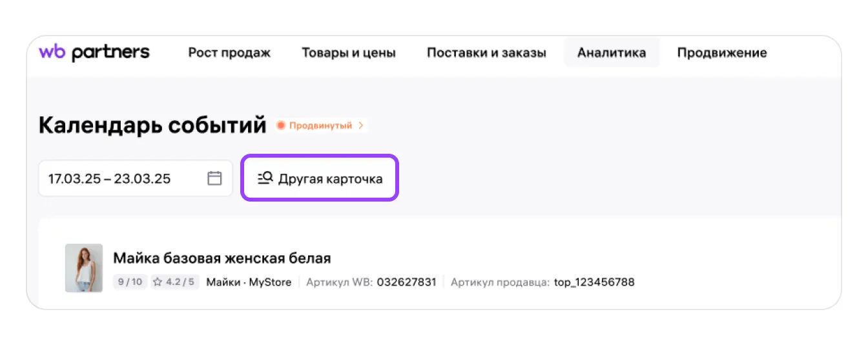Click the search list icon in Другая карточка

[265, 178]
